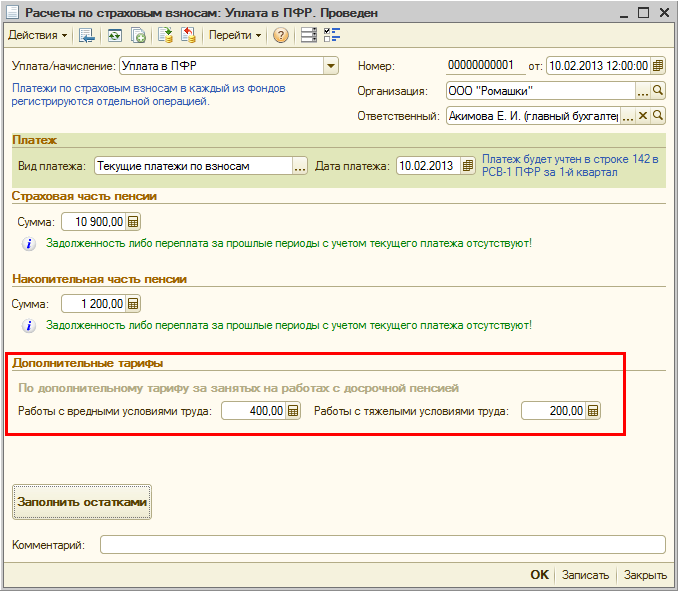Click the find-in-list toolbar icon
Screen dimensions: 678x591
(87, 35)
